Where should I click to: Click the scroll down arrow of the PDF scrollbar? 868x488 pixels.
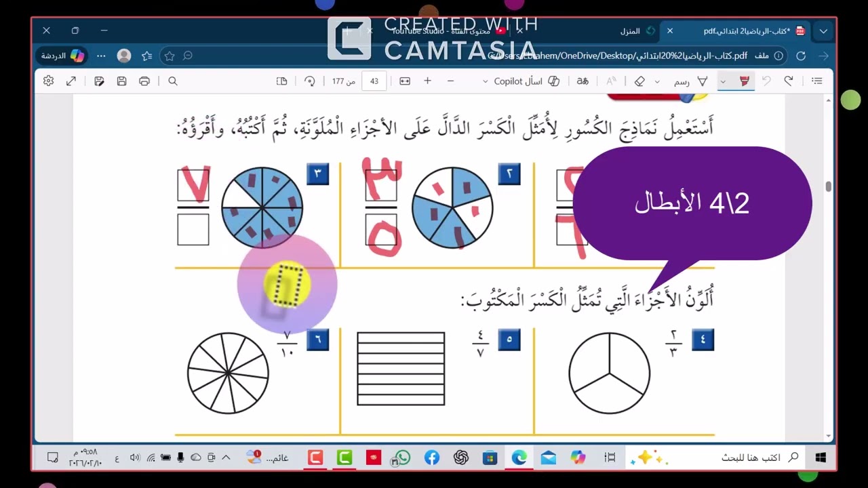pyautogui.click(x=828, y=436)
